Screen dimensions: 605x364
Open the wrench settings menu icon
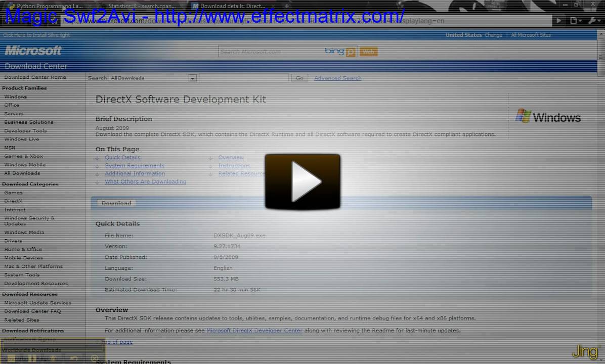pyautogui.click(x=593, y=21)
